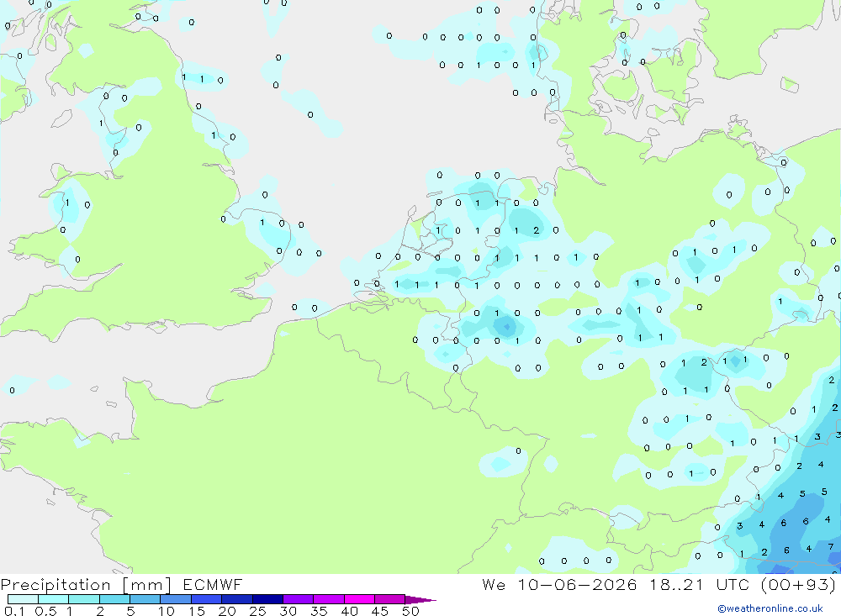Click the legend label '0.1'
The width and height of the screenshot is (841, 616).
tap(14, 611)
